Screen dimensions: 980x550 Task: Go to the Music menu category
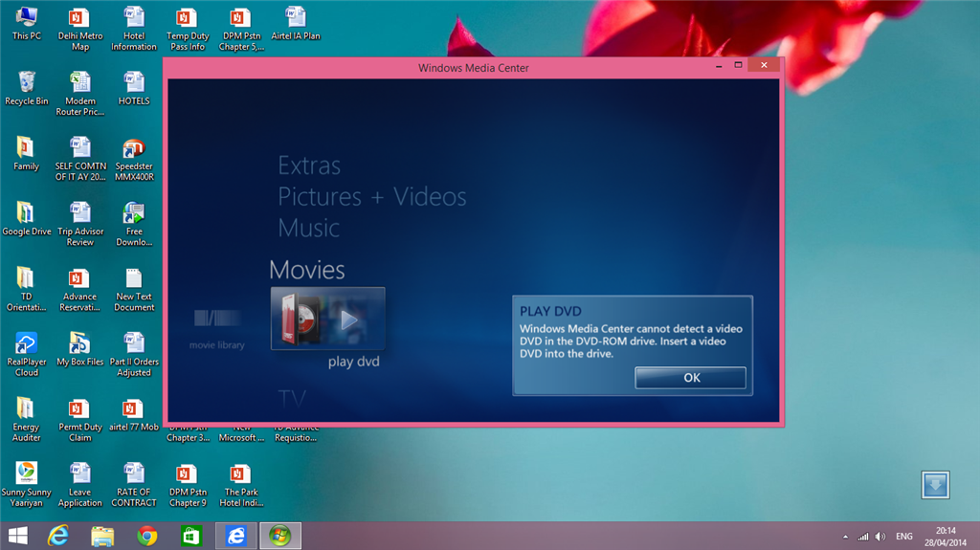pos(309,228)
